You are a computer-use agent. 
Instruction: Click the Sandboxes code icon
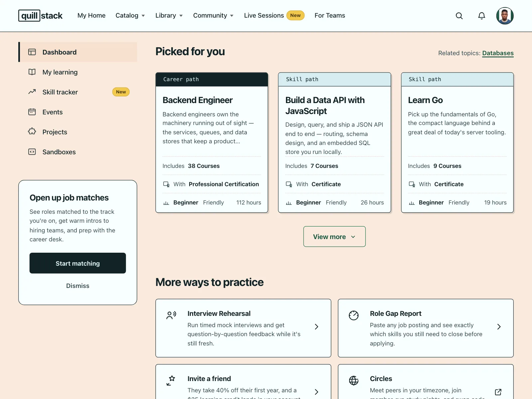(x=32, y=152)
